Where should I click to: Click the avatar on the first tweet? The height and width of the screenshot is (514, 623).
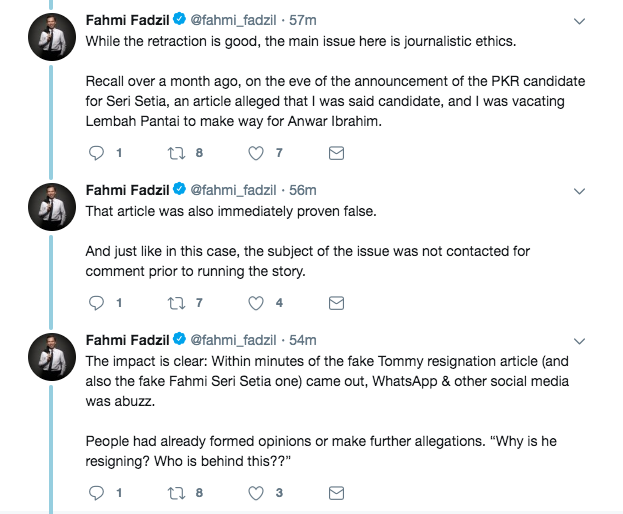pyautogui.click(x=50, y=39)
